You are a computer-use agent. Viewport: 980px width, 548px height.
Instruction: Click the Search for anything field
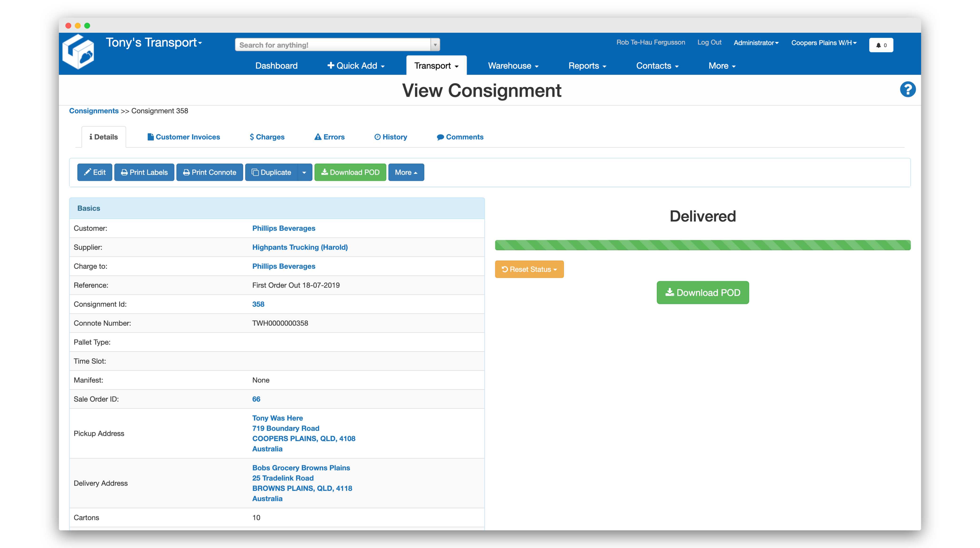click(x=333, y=45)
